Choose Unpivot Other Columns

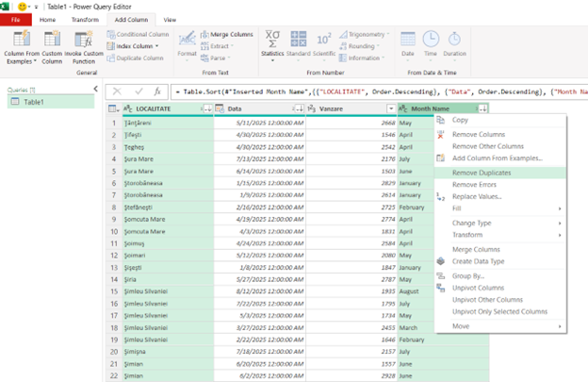coord(500,300)
